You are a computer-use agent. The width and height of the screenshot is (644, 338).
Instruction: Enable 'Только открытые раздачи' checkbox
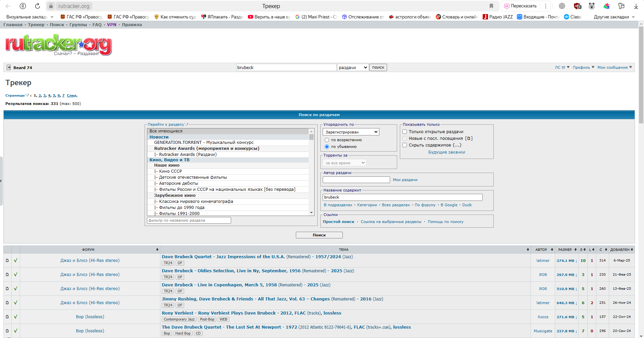[405, 132]
